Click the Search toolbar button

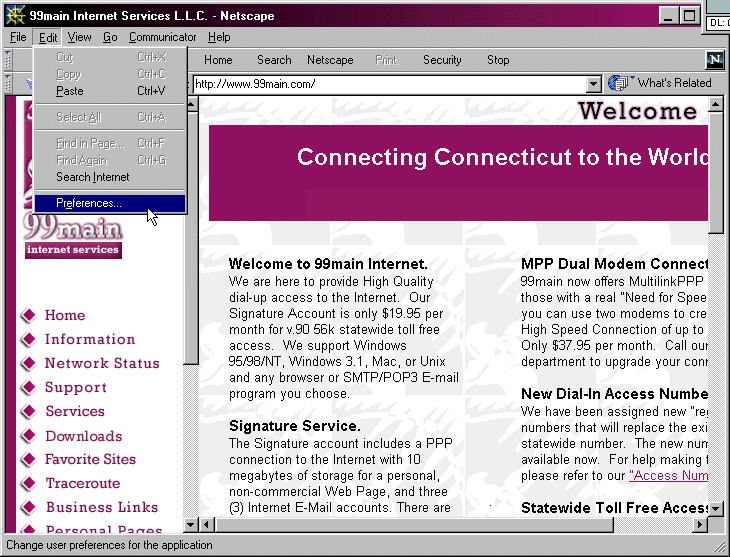click(274, 60)
